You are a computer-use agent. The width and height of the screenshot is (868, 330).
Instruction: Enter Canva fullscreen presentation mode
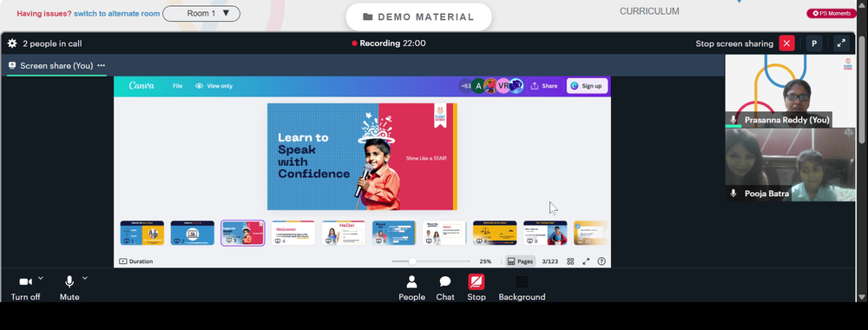click(586, 261)
